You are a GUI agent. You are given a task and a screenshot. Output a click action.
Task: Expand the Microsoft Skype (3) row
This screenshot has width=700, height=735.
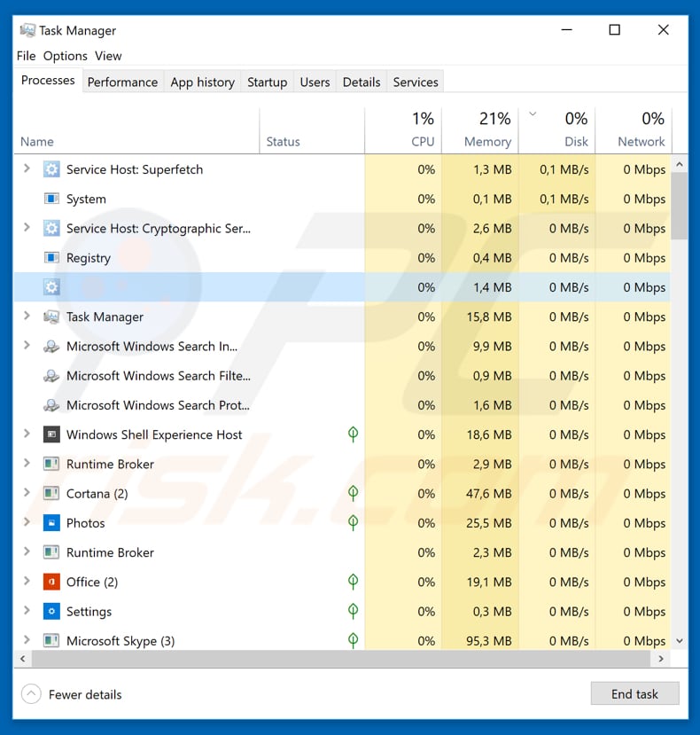pos(27,640)
